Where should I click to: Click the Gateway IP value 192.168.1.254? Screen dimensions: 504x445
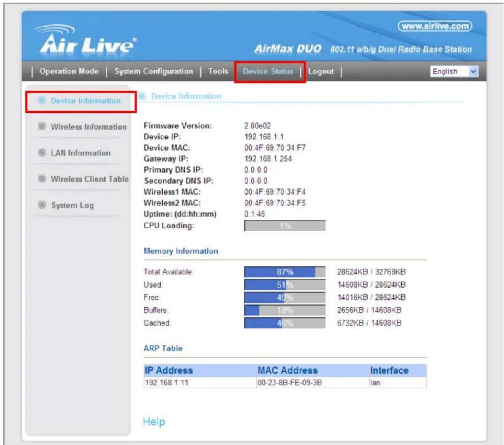click(268, 159)
